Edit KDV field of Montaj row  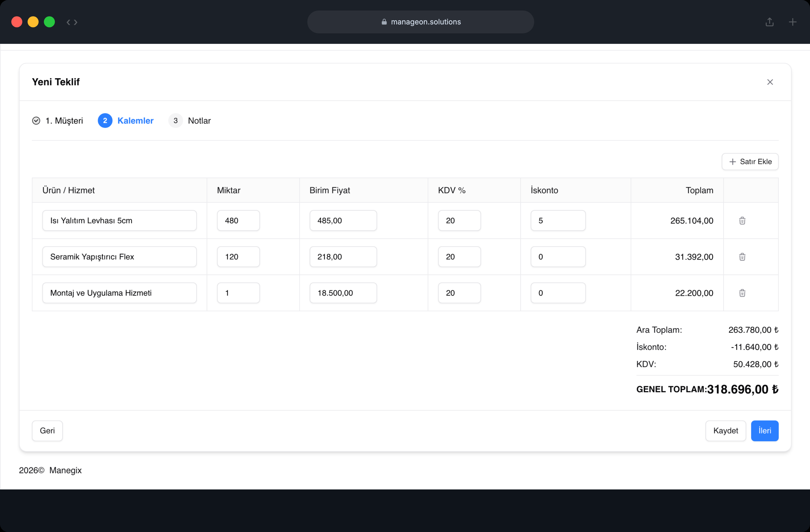[x=459, y=293]
